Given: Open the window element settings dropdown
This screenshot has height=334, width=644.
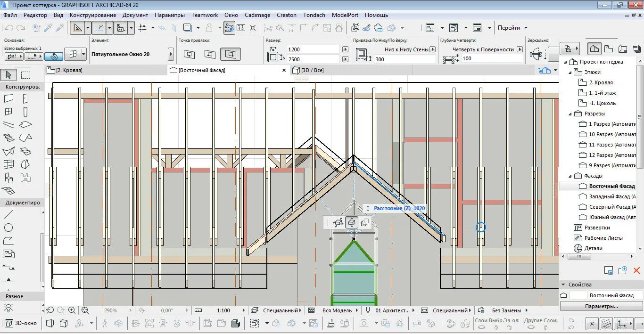Looking at the screenshot, I should 83,54.
